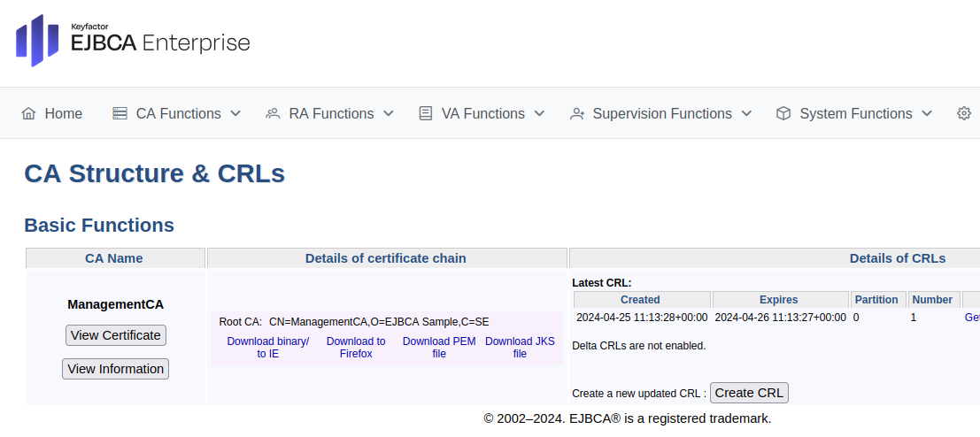980x437 pixels.
Task: Click the System Functions cube icon
Action: tap(783, 113)
